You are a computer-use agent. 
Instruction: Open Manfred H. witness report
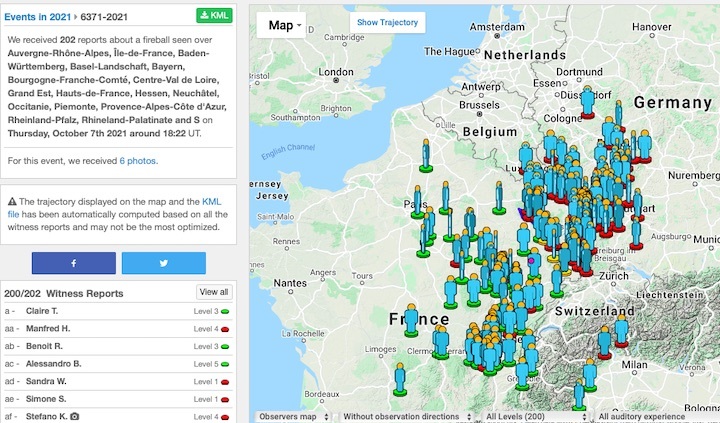pos(48,328)
